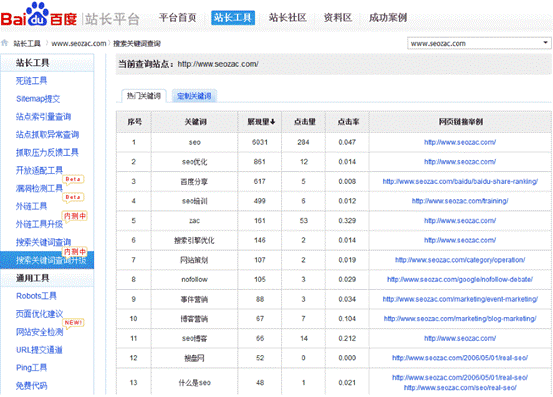This screenshot has width=553, height=397.
Task: Select highlighted 搜索关键词查询升级 sidebar item
Action: 47,260
